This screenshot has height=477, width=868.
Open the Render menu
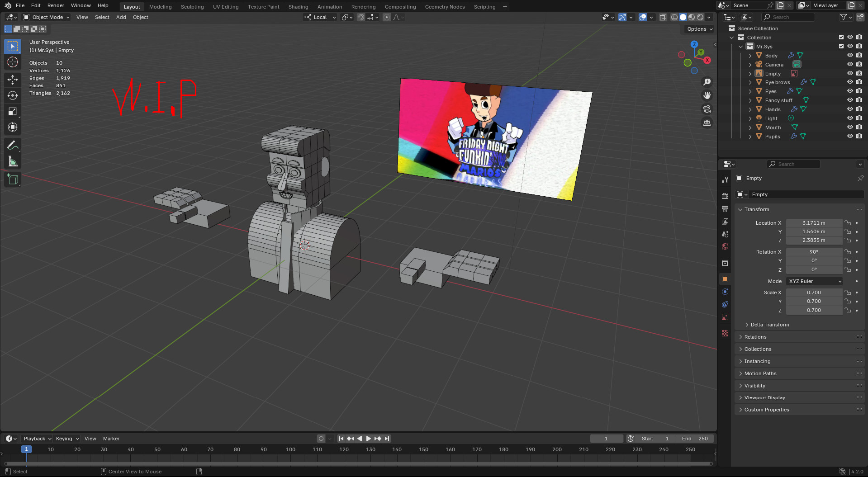point(56,5)
